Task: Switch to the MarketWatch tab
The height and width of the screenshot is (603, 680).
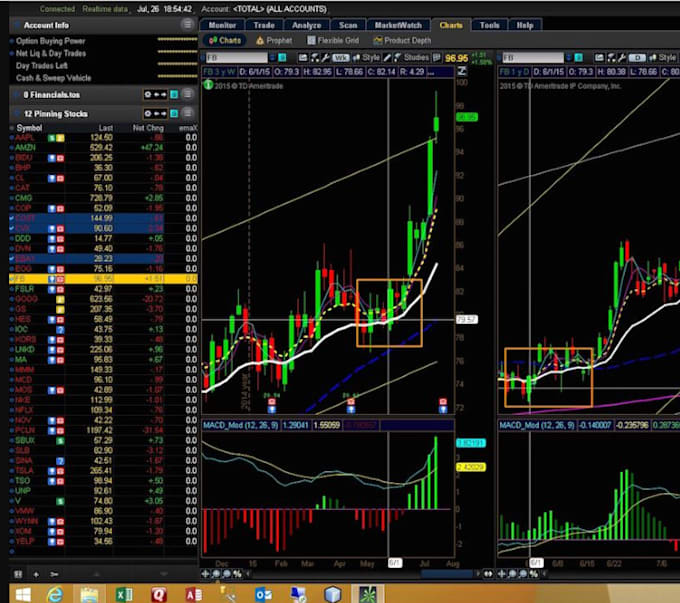Action: [398, 25]
